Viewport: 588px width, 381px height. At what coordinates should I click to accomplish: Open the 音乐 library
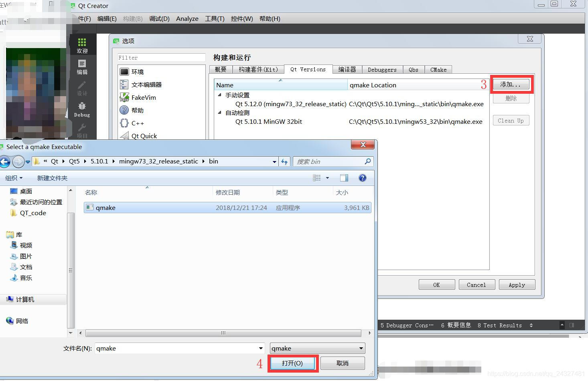click(21, 278)
